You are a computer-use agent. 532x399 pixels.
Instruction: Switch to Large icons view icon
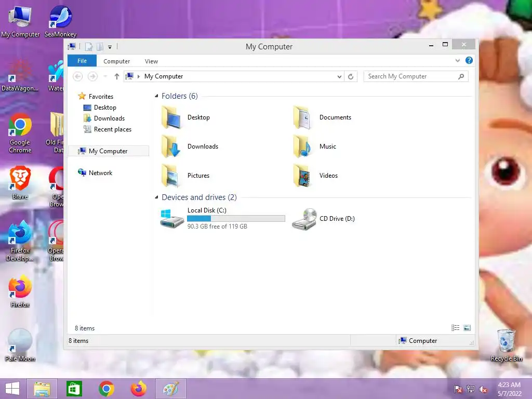coord(467,328)
